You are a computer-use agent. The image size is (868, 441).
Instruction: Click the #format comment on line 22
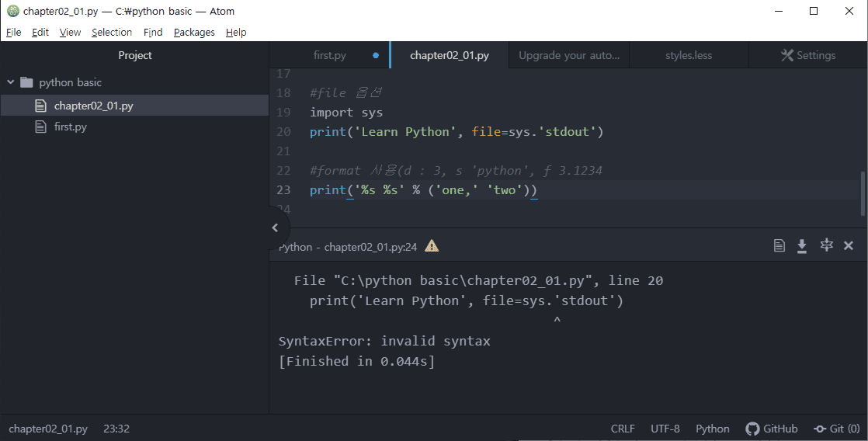pos(456,171)
